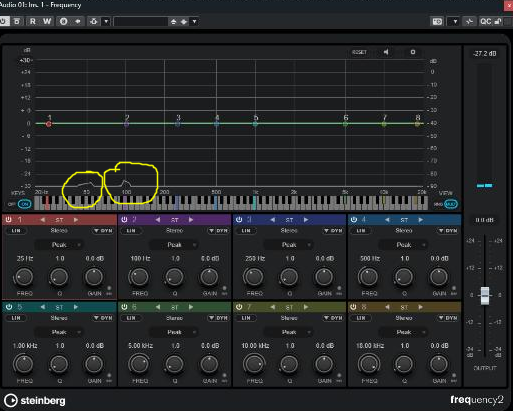
Task: Open band 7 Peak filter type dropdown
Action: pos(289,332)
